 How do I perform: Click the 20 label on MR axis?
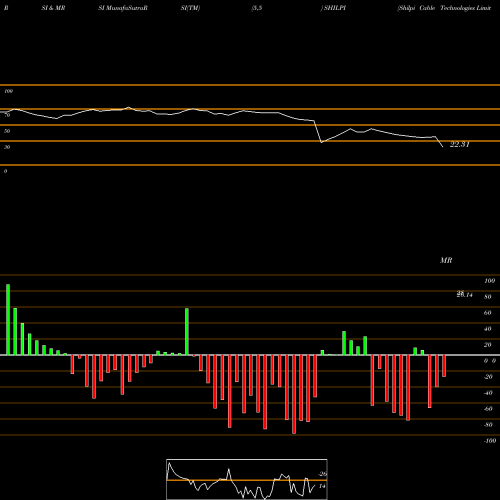[x=488, y=345]
